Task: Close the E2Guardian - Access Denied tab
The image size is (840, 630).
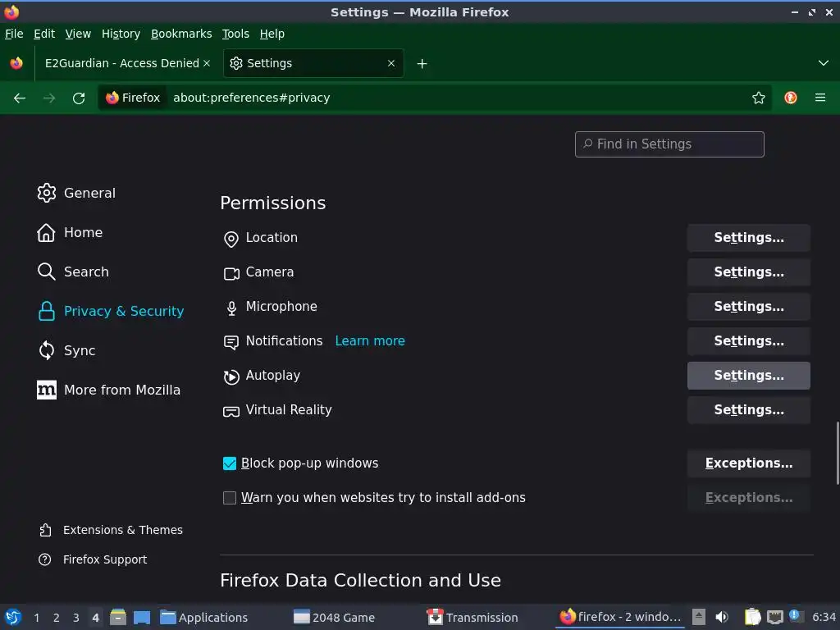Action: 207,63
